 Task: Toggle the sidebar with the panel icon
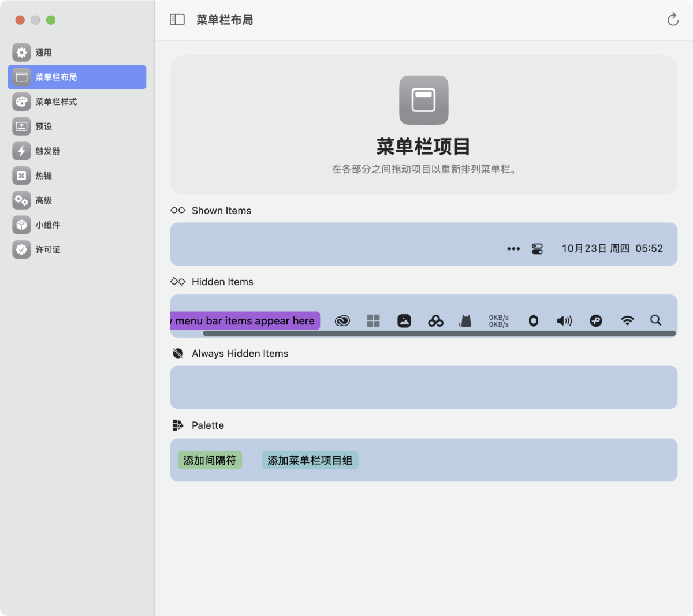(177, 20)
